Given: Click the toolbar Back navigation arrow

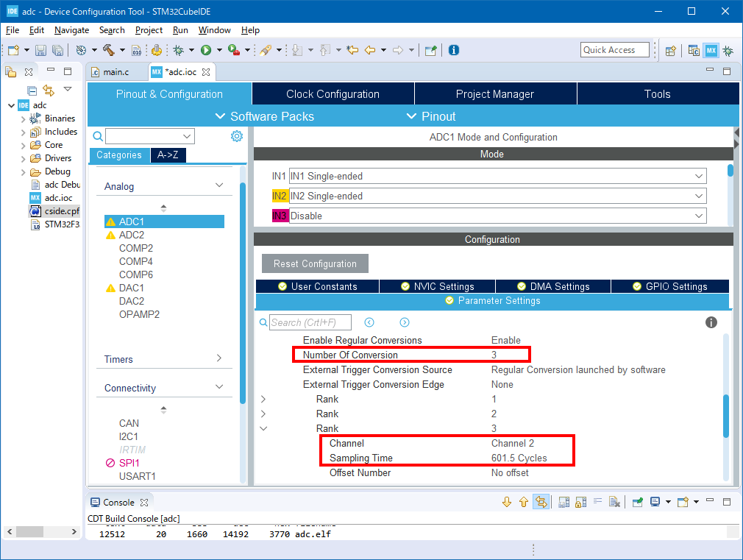Looking at the screenshot, I should 369,50.
